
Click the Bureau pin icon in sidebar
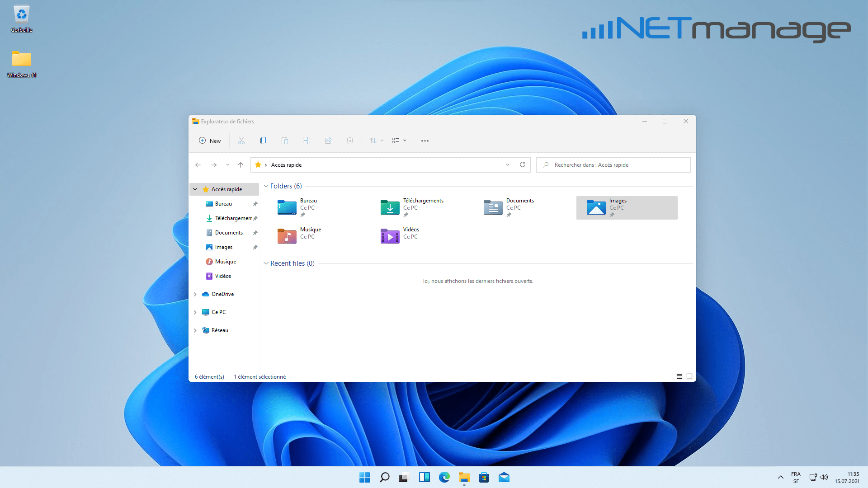point(255,204)
